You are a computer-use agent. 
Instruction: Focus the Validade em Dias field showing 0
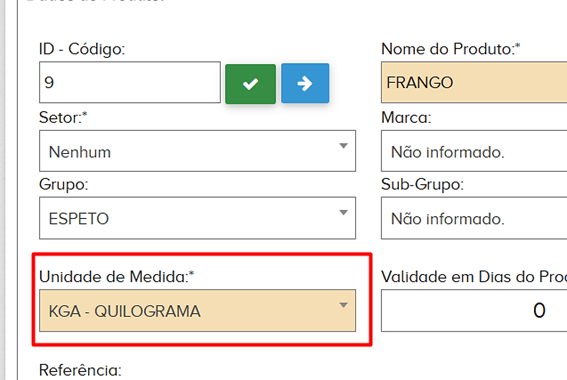tap(474, 311)
